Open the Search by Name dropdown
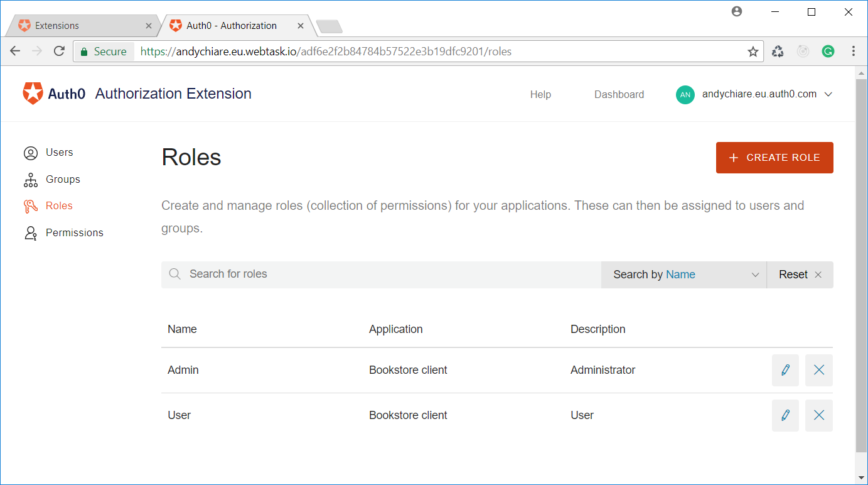868x485 pixels. click(x=684, y=275)
